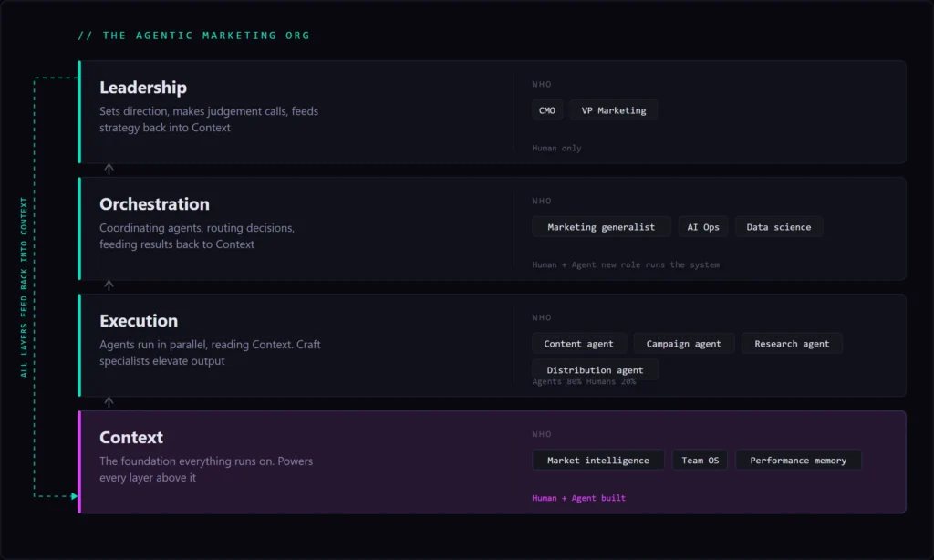The height and width of the screenshot is (560, 934).
Task: Click the cyan arrowhead pointing into Context
Action: (x=75, y=495)
